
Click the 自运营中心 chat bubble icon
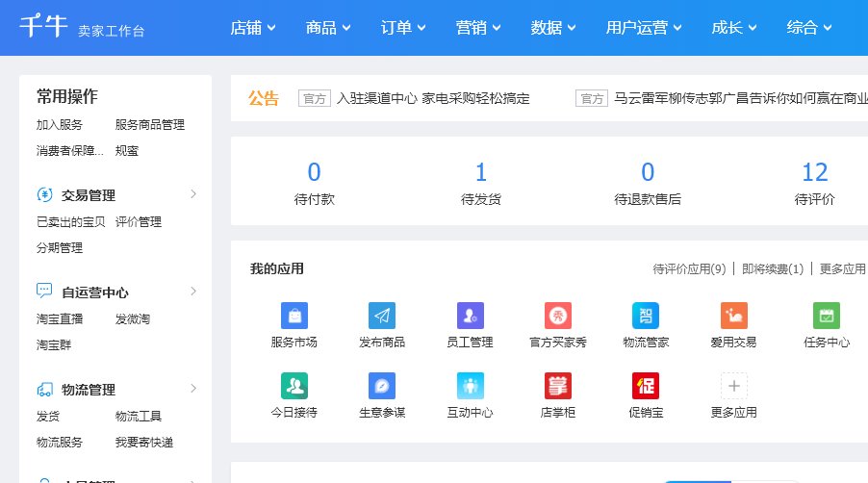pyautogui.click(x=44, y=291)
